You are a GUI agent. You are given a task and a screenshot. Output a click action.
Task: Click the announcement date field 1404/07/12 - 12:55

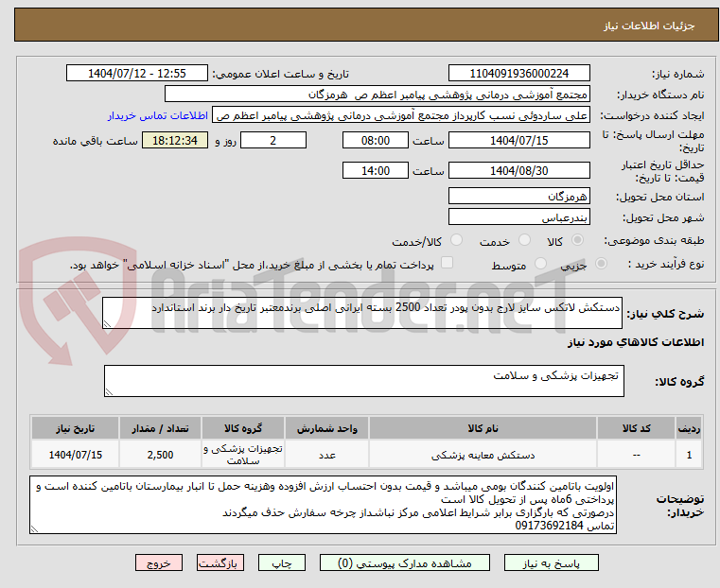tap(137, 74)
